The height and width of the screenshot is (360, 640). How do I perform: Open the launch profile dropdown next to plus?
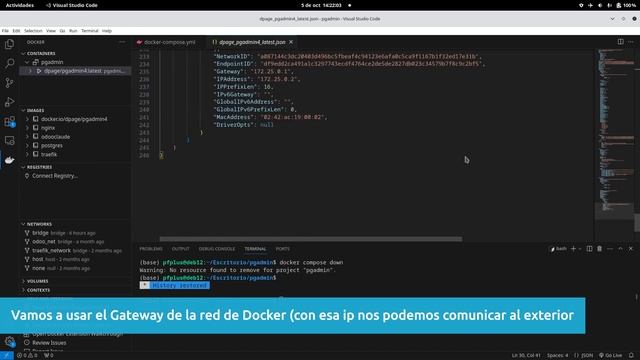580,249
